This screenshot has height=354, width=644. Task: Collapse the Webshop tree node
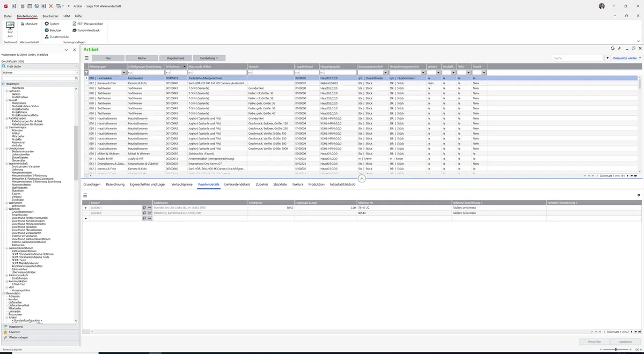pyautogui.click(x=6, y=209)
